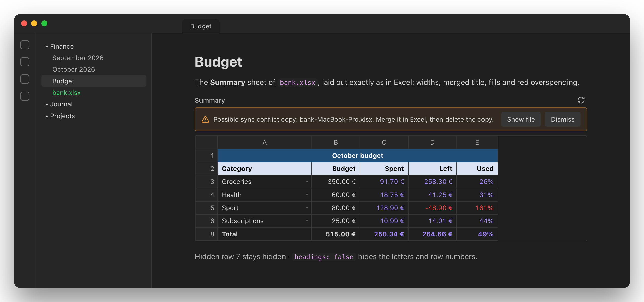This screenshot has height=302, width=644.
Task: Click the 44% Subscriptions used cell
Action: tap(477, 221)
